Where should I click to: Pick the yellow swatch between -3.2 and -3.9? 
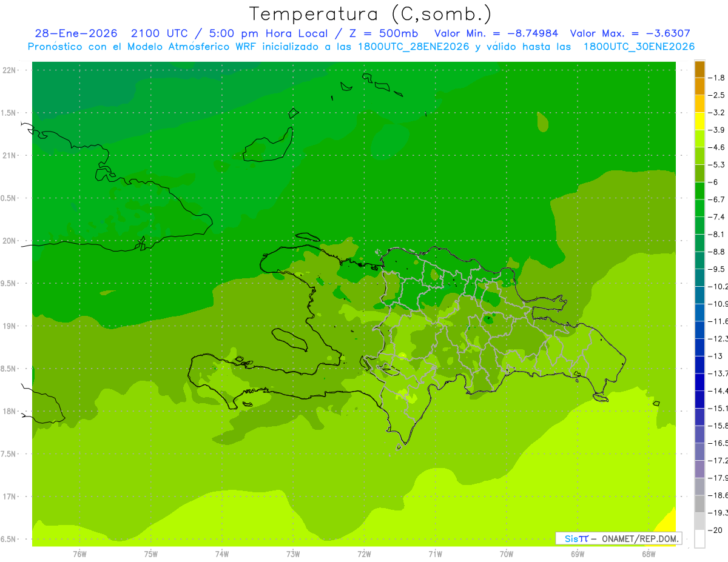[x=699, y=121]
